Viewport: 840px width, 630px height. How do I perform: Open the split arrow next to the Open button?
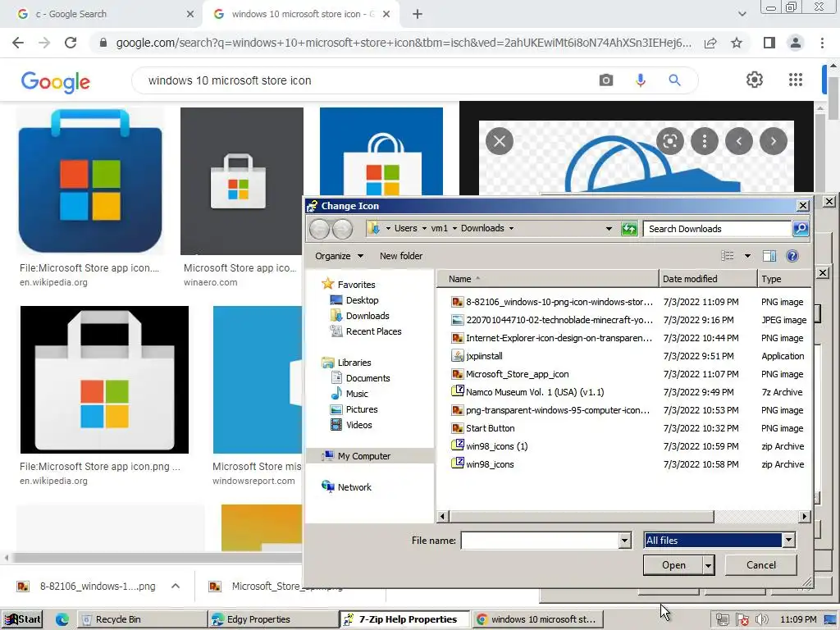coord(708,565)
